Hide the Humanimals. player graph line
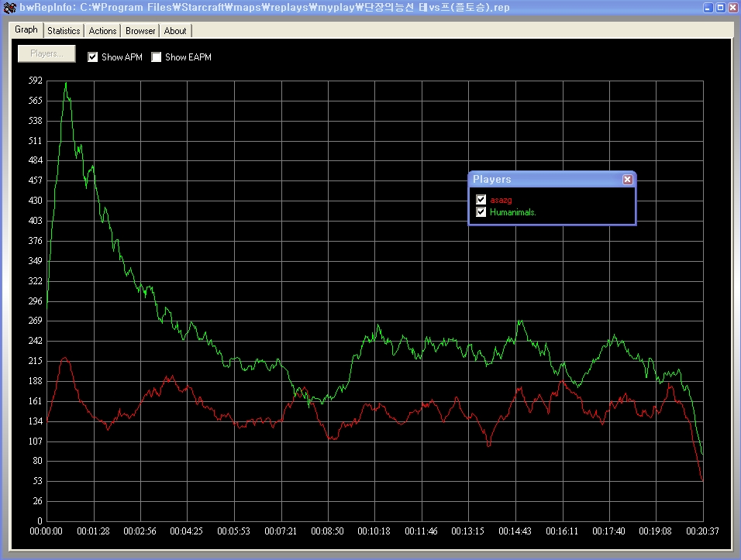Screen dimensions: 741x560 tap(481, 211)
